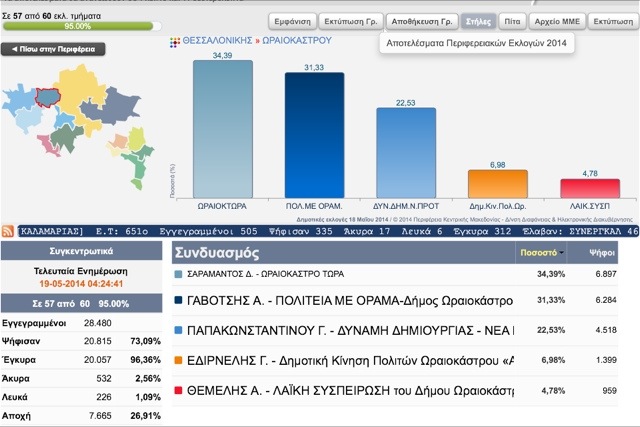Open Αρχείο ΜΜΕ
Screen dimensions: 640x427
coord(557,22)
